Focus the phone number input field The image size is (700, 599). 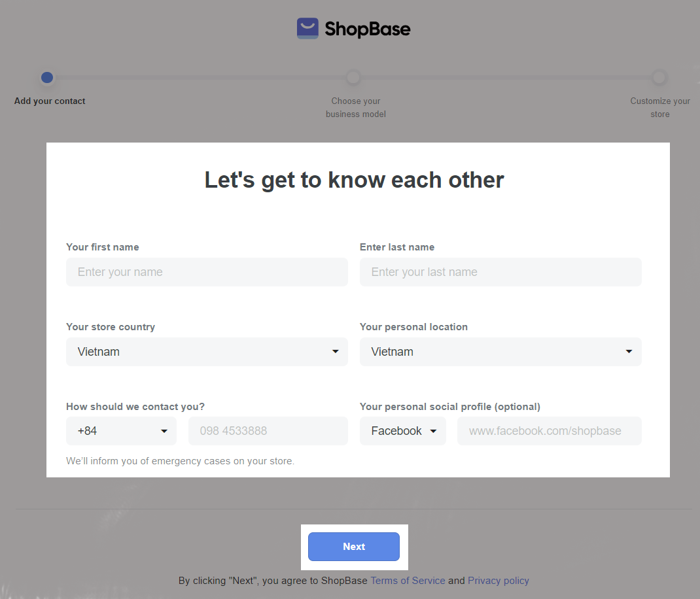[x=268, y=431]
